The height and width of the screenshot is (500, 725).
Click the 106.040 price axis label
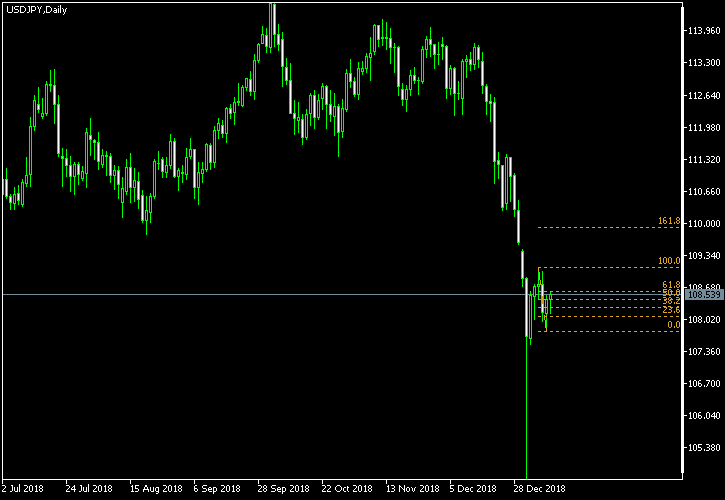tap(704, 416)
